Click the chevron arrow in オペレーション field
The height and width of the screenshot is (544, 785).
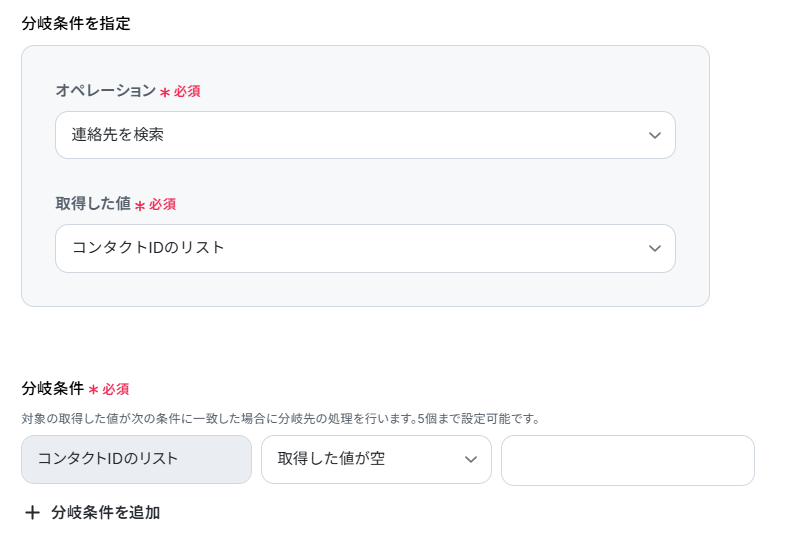tap(655, 135)
